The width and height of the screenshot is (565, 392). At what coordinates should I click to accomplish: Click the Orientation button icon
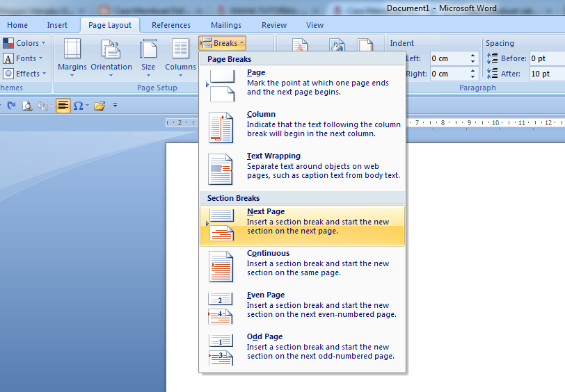[111, 49]
